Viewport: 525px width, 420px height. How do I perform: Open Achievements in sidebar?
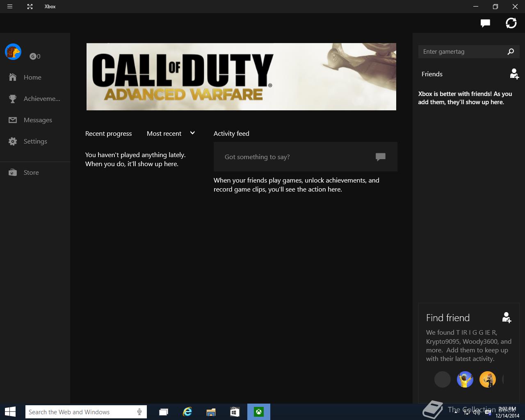pyautogui.click(x=35, y=98)
